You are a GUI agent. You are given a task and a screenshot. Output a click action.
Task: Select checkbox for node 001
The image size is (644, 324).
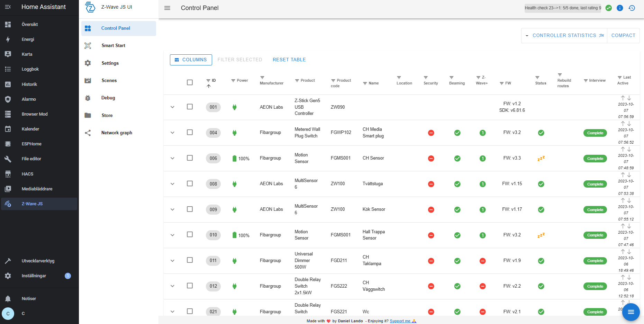tap(190, 107)
